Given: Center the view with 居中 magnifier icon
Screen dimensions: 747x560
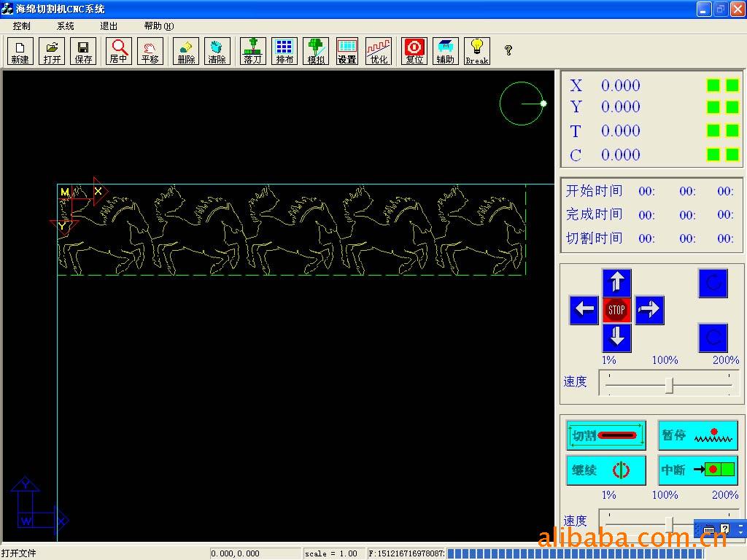Looking at the screenshot, I should click(118, 51).
